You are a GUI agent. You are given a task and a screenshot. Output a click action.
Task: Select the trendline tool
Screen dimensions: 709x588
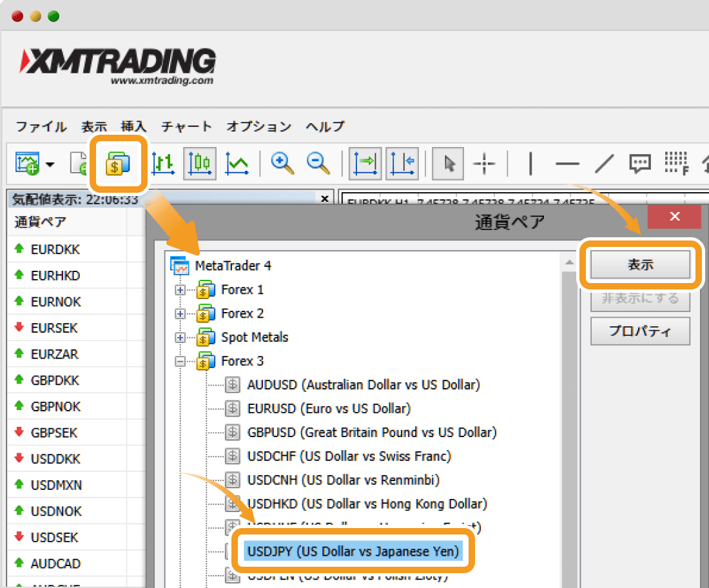[604, 163]
